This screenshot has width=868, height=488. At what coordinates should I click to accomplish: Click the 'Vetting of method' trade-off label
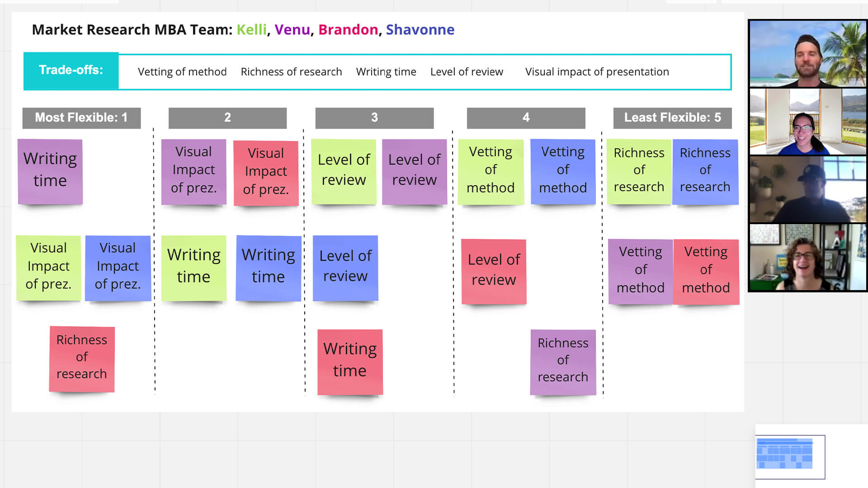[x=183, y=71]
